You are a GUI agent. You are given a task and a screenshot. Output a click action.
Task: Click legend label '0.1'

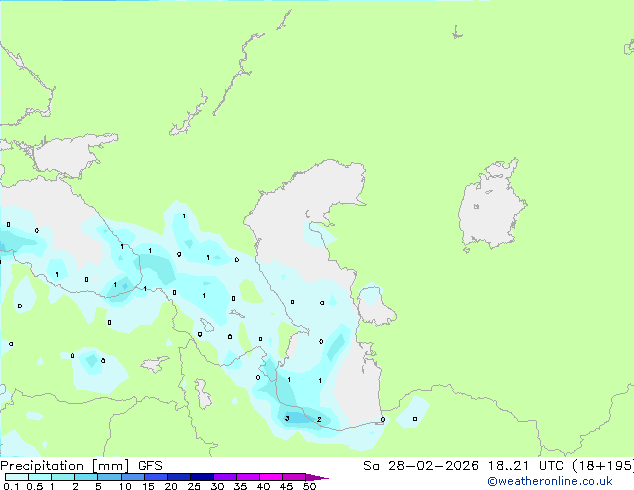tap(12, 486)
